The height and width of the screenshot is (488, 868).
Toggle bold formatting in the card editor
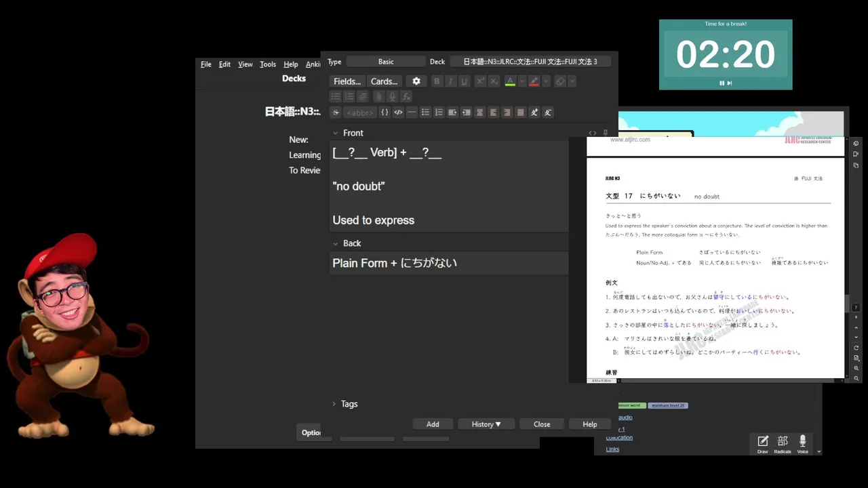coord(437,81)
